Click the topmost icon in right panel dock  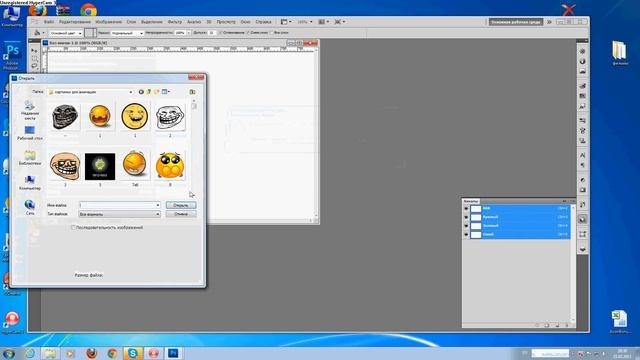click(582, 51)
